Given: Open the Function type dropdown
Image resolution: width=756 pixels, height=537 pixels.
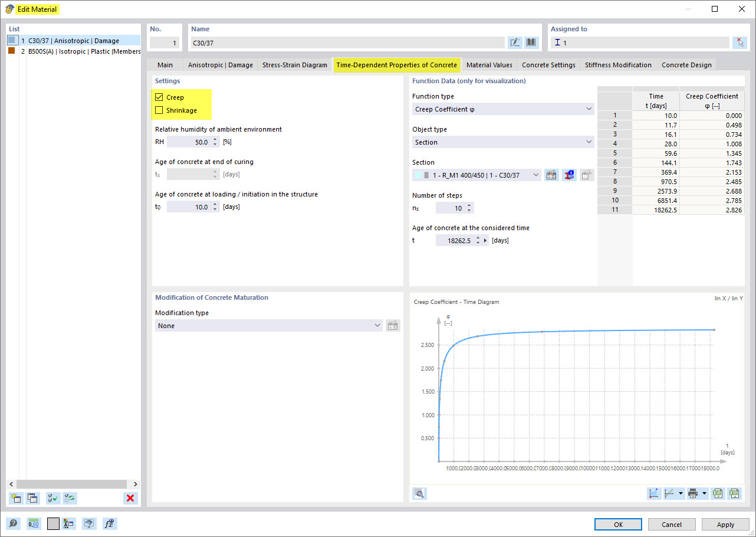Looking at the screenshot, I should 502,109.
